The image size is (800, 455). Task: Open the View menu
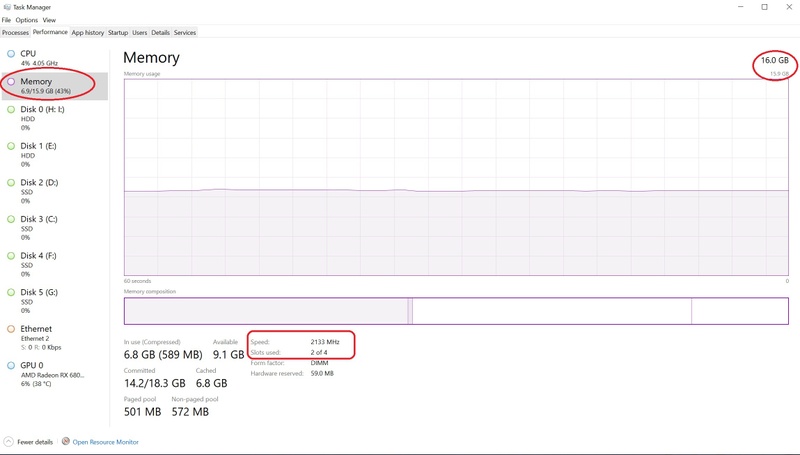pos(49,20)
